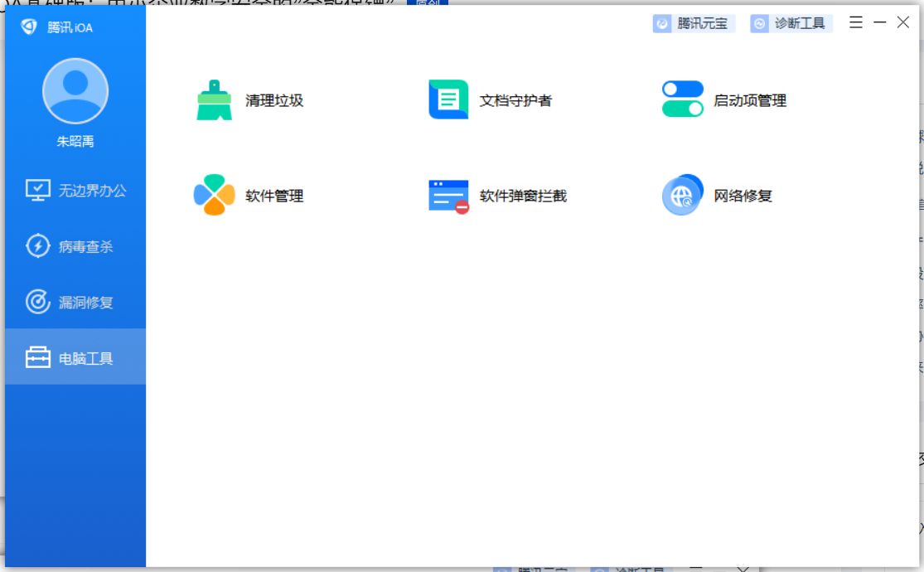Click the 网络修复 text label
924x572 pixels.
[x=743, y=196]
